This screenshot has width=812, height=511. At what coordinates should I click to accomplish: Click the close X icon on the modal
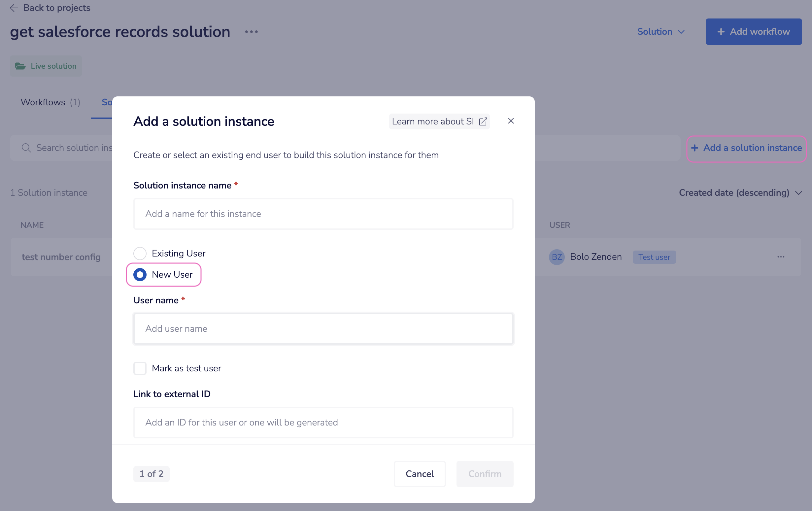511,121
